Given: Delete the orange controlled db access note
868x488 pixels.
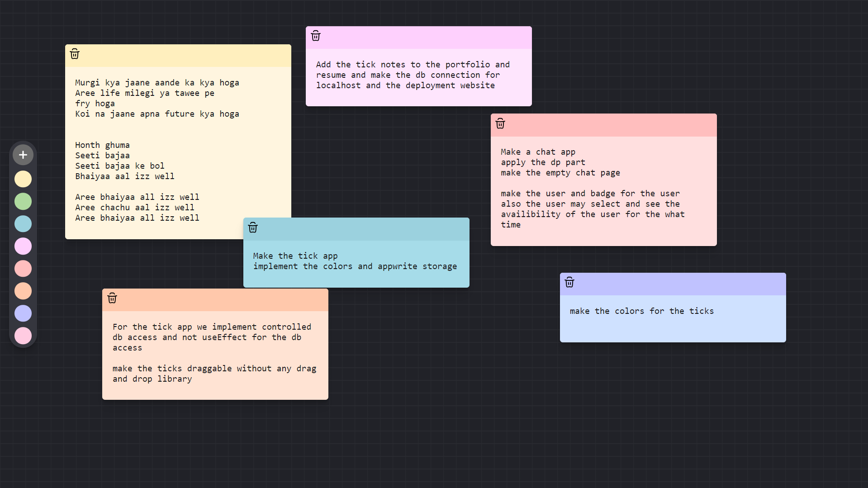Looking at the screenshot, I should [112, 298].
